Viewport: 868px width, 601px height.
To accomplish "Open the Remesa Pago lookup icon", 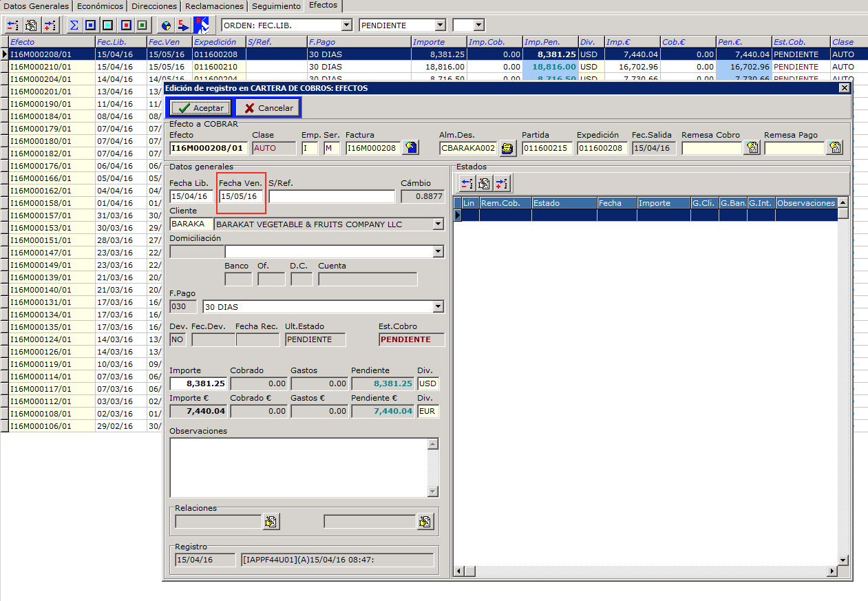I will (834, 147).
